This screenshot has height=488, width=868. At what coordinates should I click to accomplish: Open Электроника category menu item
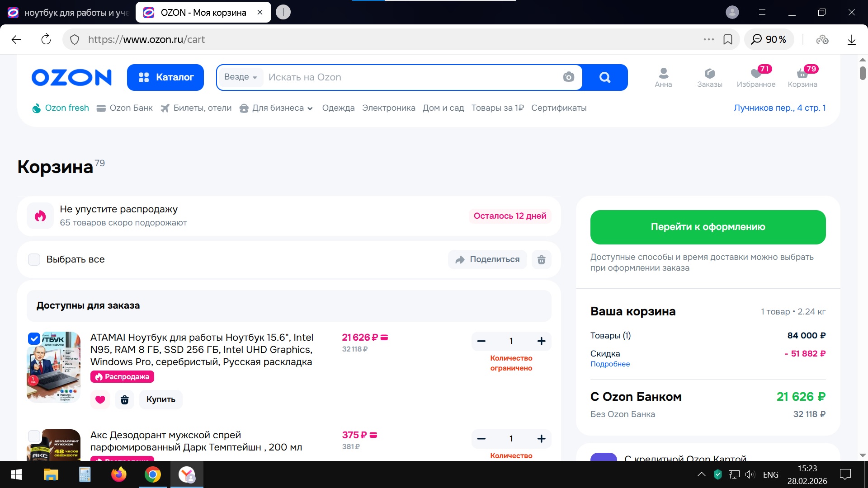388,108
